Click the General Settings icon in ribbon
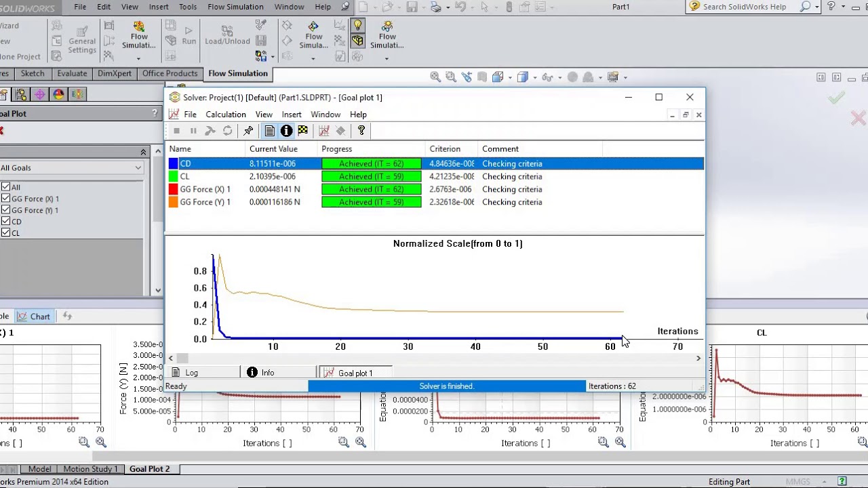This screenshot has width=868, height=488. (x=82, y=40)
